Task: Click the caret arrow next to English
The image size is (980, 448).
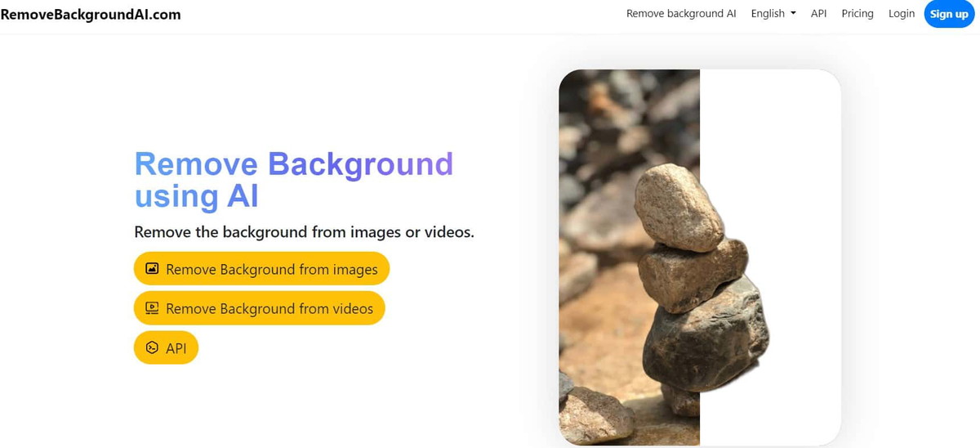Action: pyautogui.click(x=793, y=14)
